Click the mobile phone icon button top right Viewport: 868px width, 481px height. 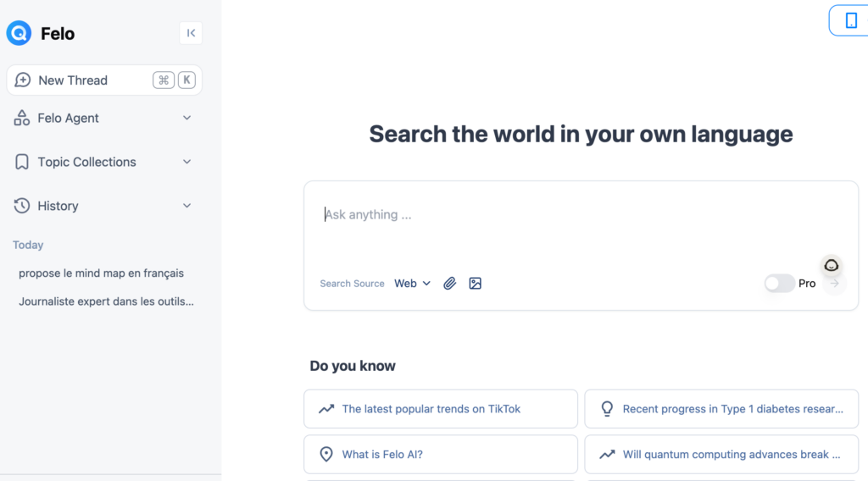pos(851,20)
